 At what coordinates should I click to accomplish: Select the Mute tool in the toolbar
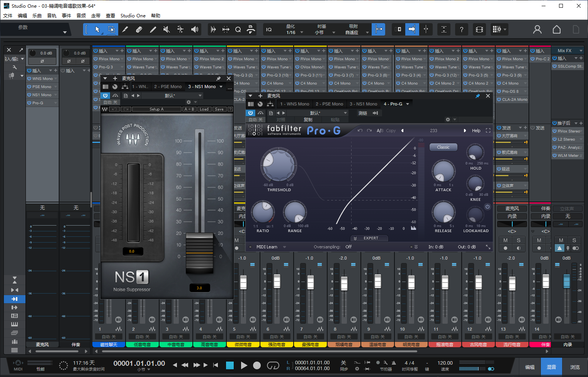coord(167,29)
